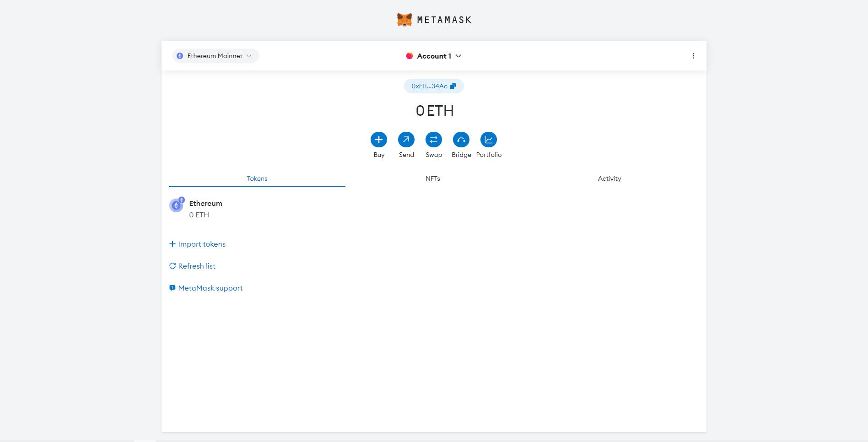Image resolution: width=868 pixels, height=442 pixels.
Task: Click the 0 ETH main balance
Action: [x=435, y=111]
